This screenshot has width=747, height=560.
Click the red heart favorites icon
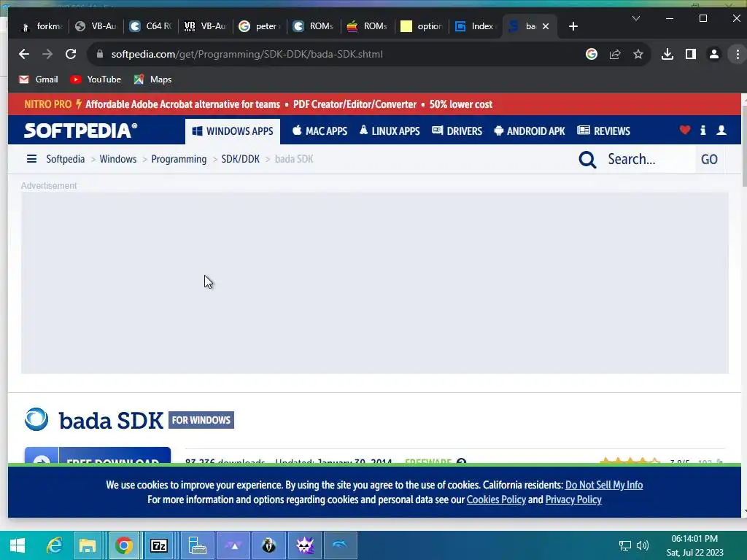click(x=684, y=130)
